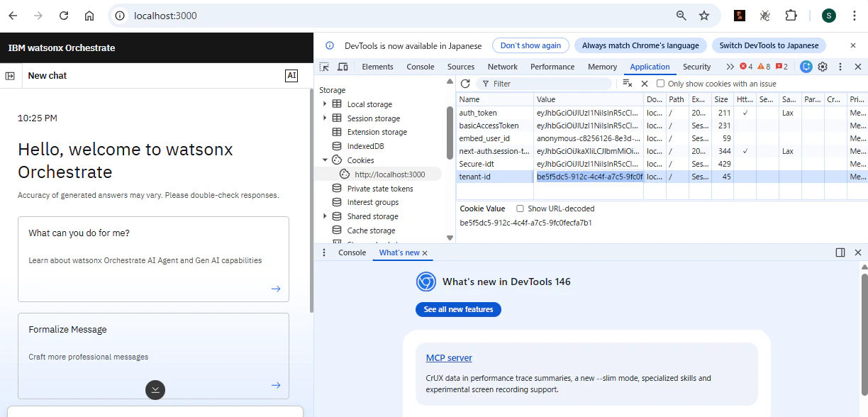Viewport: 868px width, 417px height.
Task: Check the Show URL-decoded box
Action: click(x=520, y=208)
